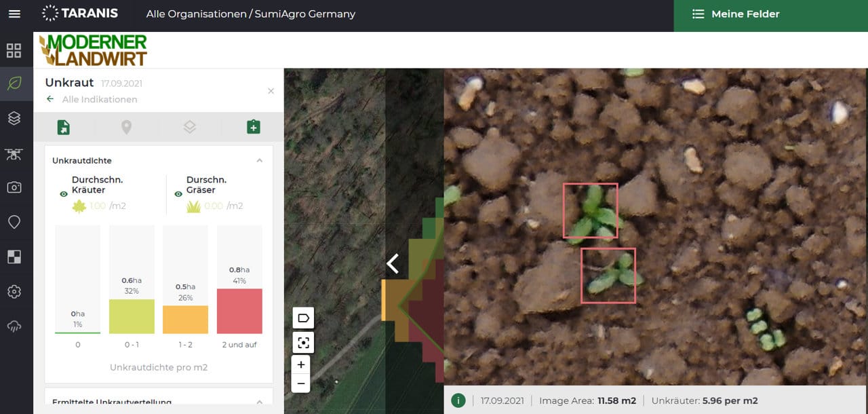Click Alle Organisationen / SumiAgro Germany breadcrumb
This screenshot has width=868, height=414.
click(250, 14)
